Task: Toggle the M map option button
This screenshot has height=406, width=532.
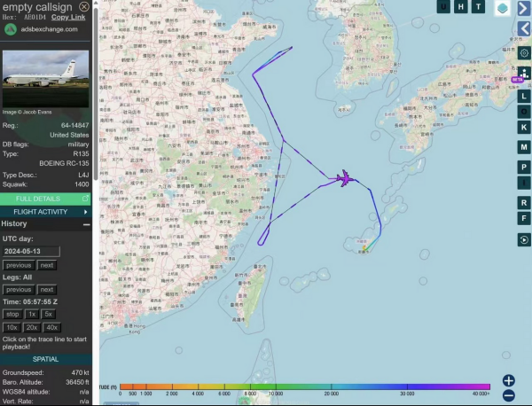Action: pos(524,146)
